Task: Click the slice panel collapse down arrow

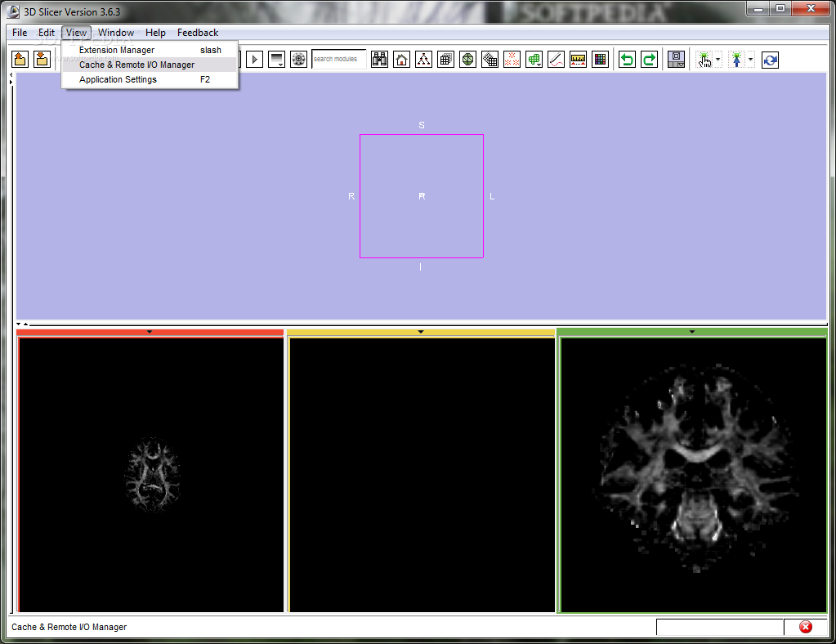Action: (x=18, y=324)
